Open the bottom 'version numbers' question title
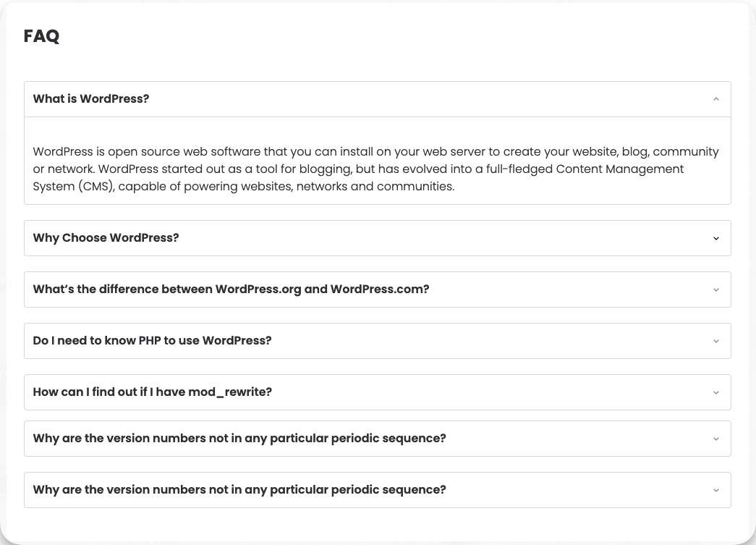 [x=239, y=490]
